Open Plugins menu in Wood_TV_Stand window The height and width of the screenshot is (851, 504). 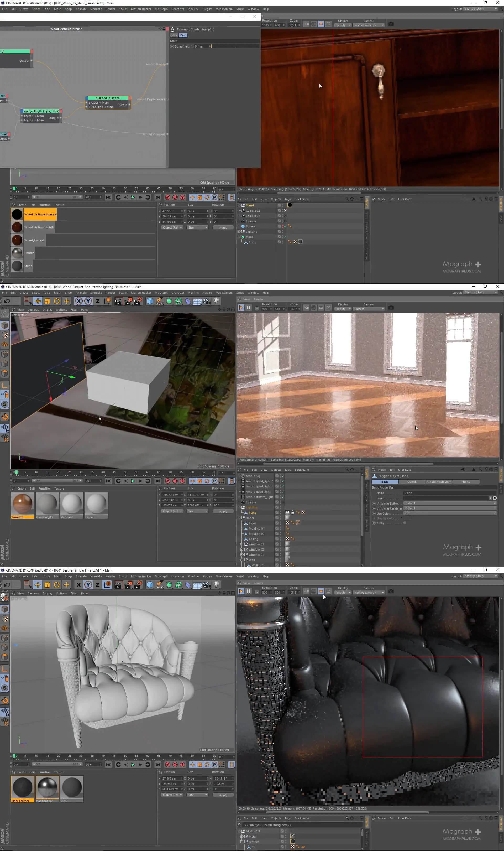[207, 9]
